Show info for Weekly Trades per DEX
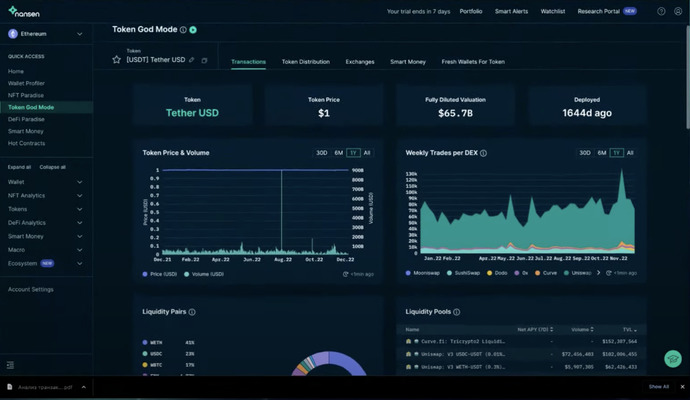 483,153
